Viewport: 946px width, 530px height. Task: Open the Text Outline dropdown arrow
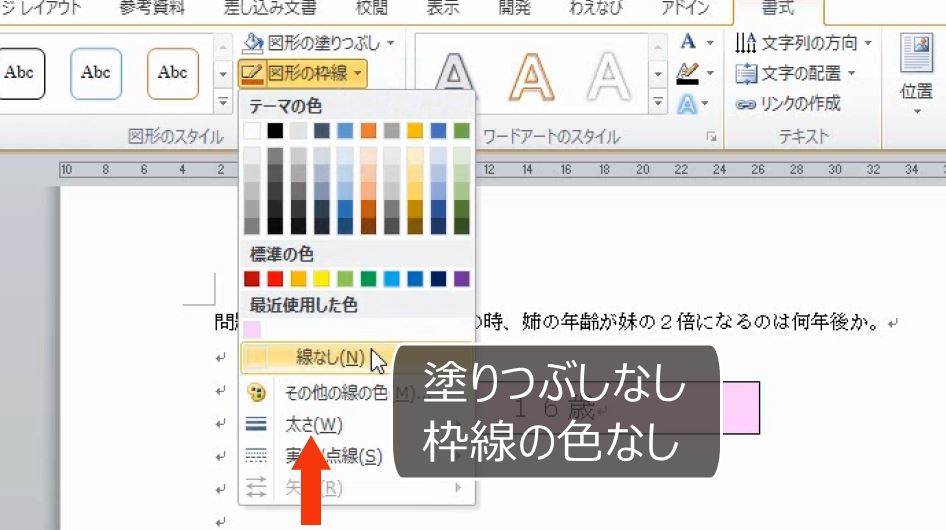(x=710, y=73)
